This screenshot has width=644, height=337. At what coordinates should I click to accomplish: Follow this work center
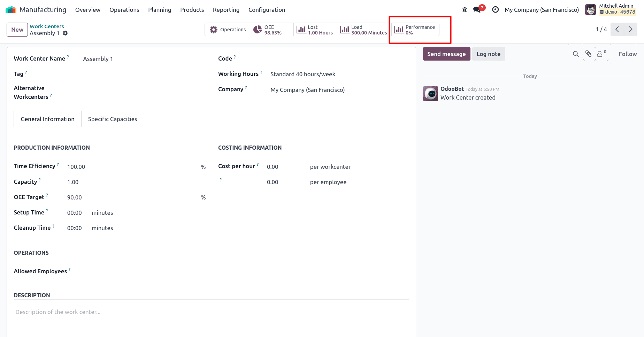point(627,54)
